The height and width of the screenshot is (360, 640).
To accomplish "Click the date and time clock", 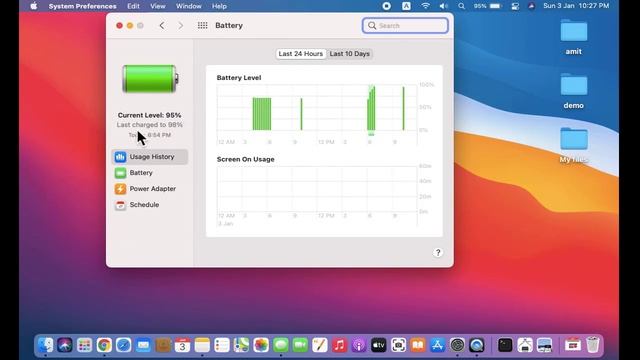I will (576, 6).
